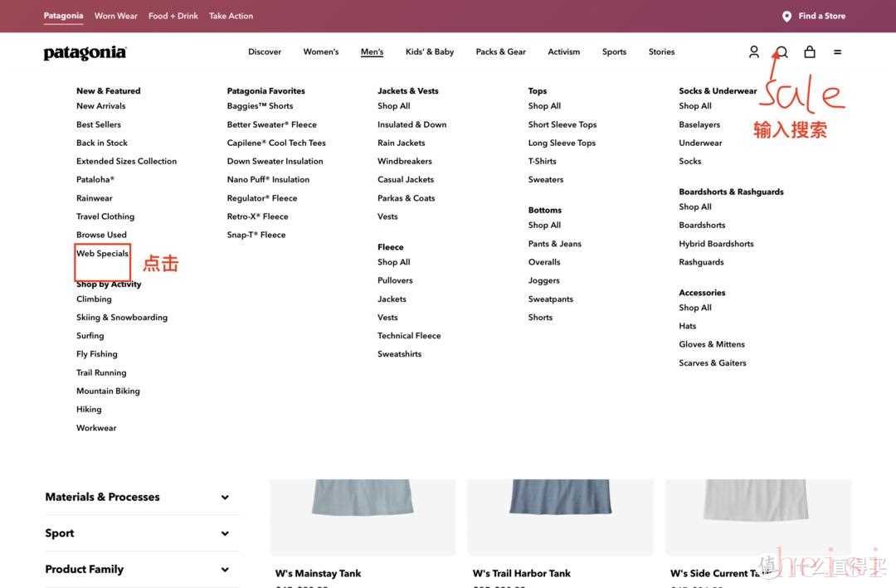Browse Skiing & Snowboarding
Viewport: 896px width, 588px height.
coord(122,317)
